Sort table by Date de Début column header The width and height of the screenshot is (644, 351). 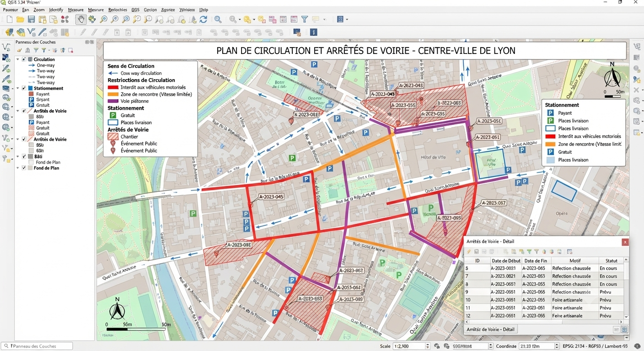506,261
